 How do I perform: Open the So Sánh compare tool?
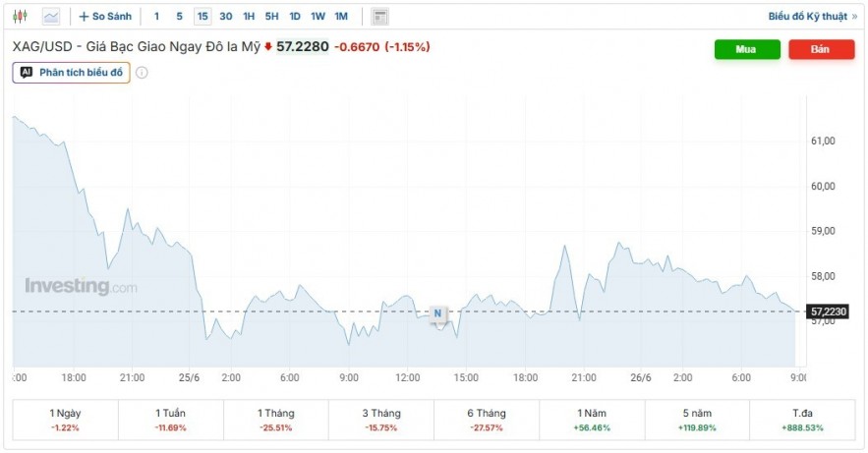pos(105,17)
